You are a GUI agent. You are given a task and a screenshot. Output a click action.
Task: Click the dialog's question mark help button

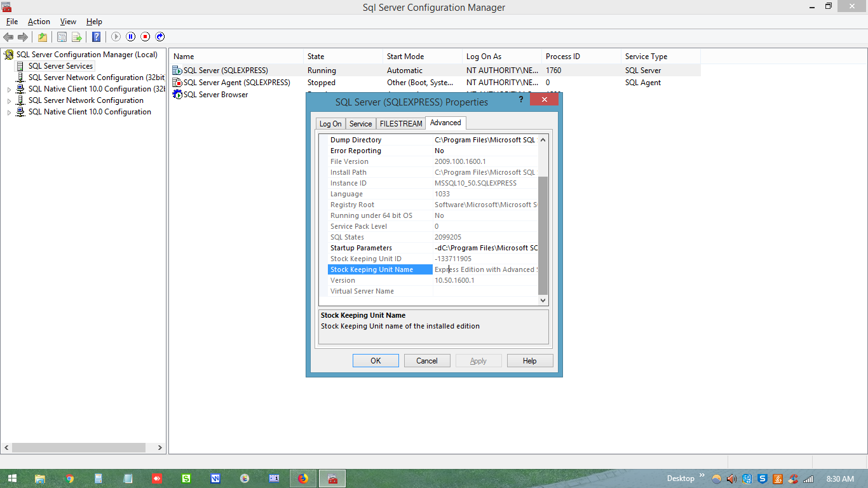(521, 99)
